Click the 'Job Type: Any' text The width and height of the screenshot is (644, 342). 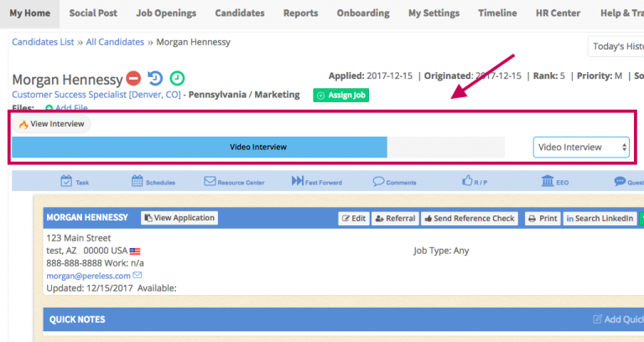(x=441, y=251)
